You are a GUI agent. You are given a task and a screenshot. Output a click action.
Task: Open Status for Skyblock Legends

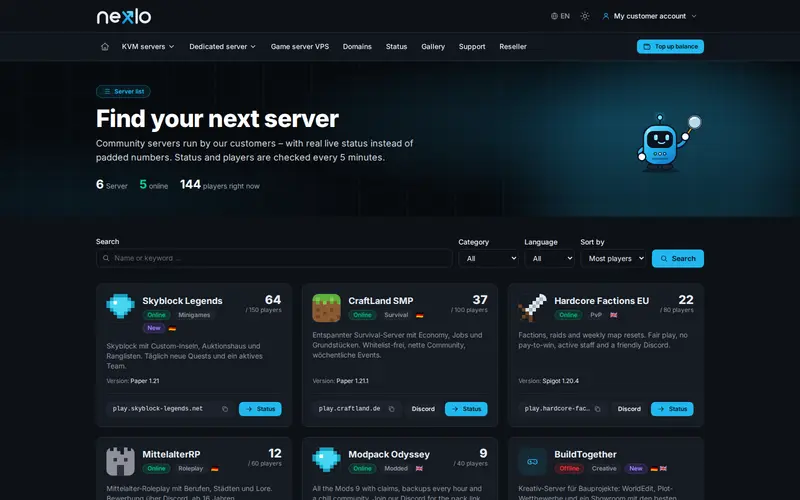(x=260, y=409)
